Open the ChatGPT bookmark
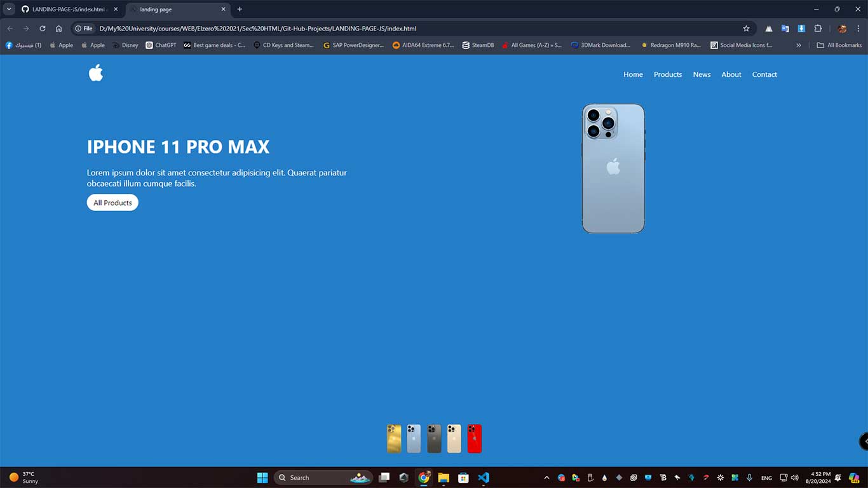This screenshot has height=488, width=868. pos(161,45)
